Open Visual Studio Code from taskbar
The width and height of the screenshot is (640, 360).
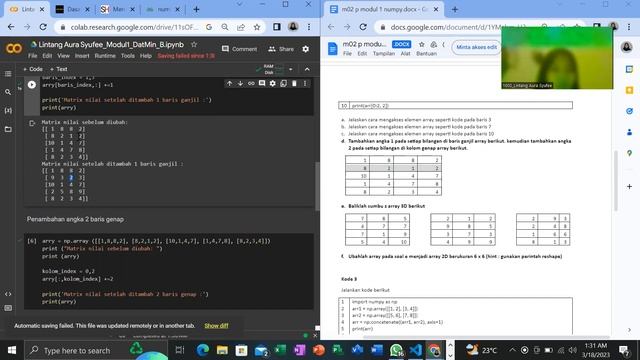416,350
